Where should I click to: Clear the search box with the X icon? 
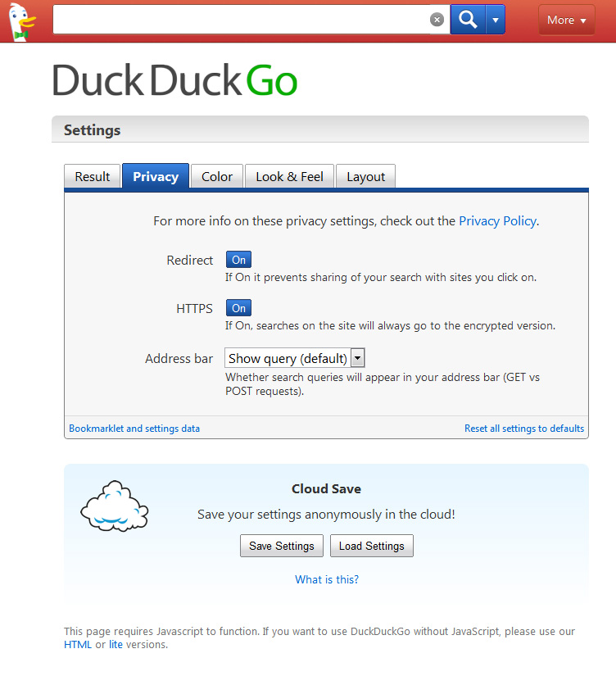(x=437, y=20)
